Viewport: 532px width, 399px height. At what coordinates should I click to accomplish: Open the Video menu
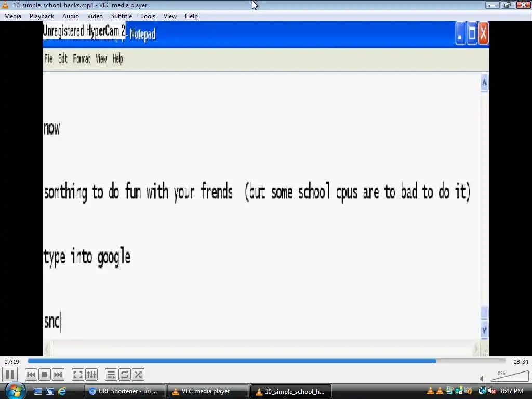point(95,16)
